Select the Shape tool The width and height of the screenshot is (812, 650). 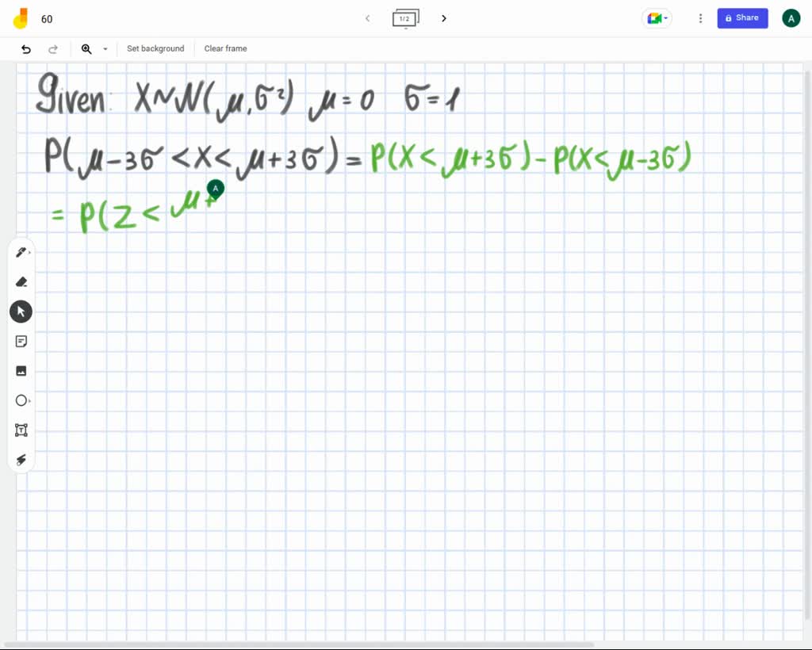tap(21, 400)
